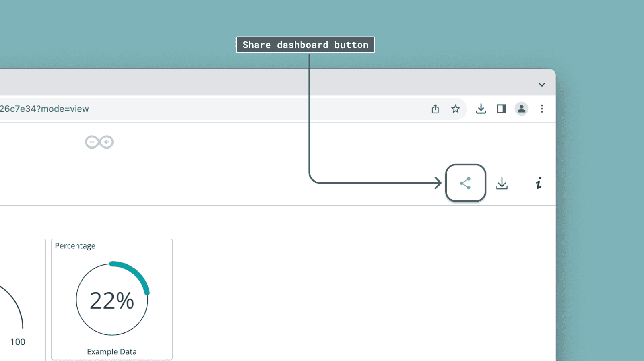Open the browser downloads tray icon
Image resolution: width=644 pixels, height=361 pixels.
click(x=481, y=109)
